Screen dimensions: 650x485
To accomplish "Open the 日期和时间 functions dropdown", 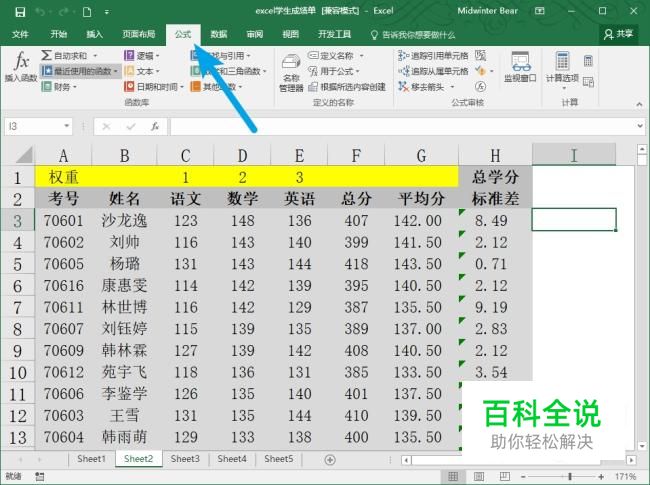I will pos(154,87).
